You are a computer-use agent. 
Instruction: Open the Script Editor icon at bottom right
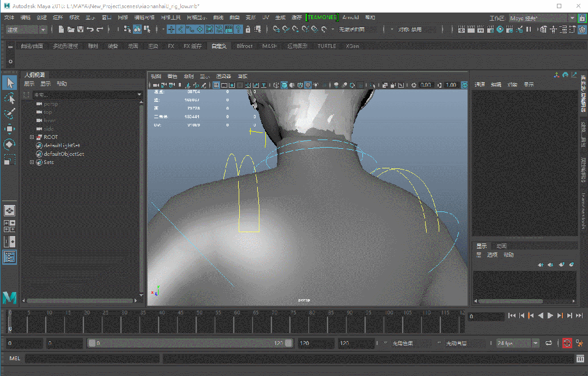580,359
